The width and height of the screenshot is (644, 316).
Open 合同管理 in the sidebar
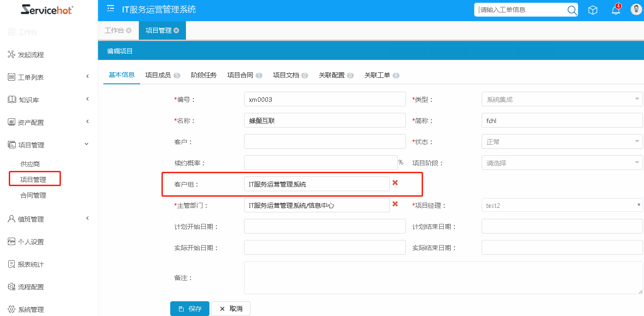pos(33,195)
